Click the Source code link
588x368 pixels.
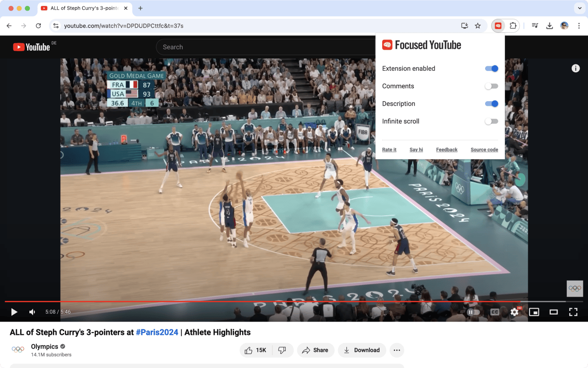(484, 149)
